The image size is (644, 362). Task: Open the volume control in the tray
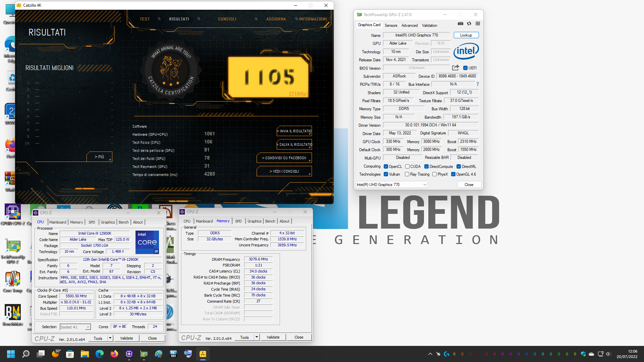608,354
